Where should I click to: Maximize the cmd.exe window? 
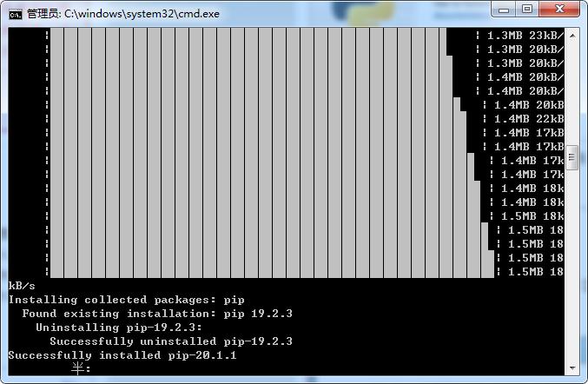pos(527,9)
